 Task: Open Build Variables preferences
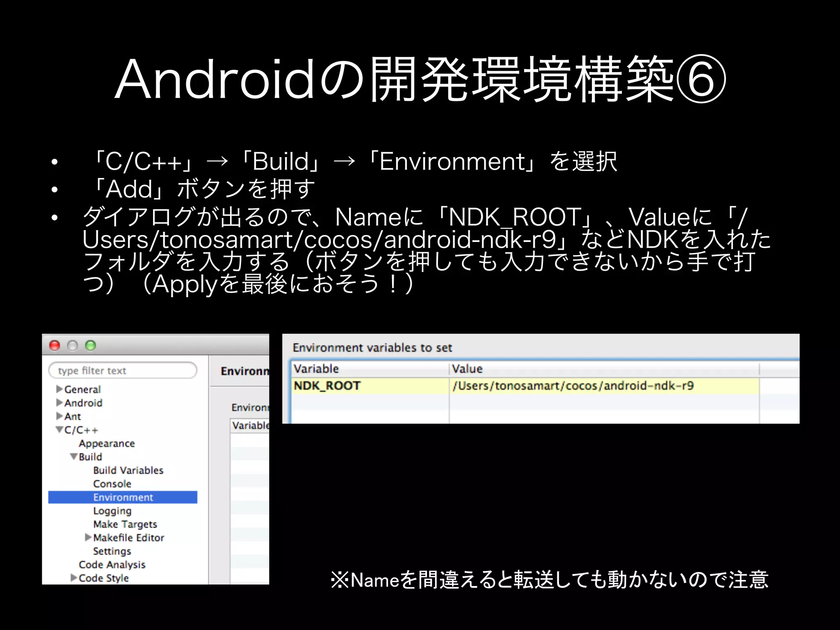(128, 470)
